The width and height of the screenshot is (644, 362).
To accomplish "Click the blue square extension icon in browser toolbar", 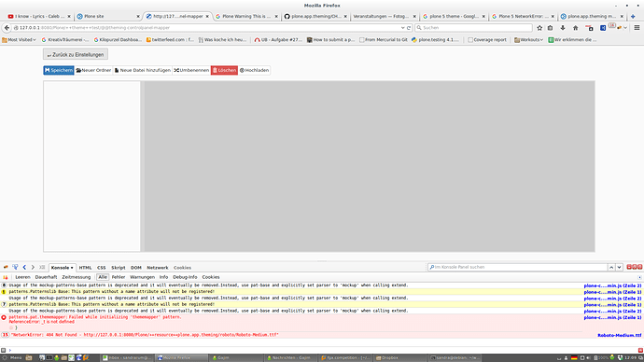I will [603, 27].
